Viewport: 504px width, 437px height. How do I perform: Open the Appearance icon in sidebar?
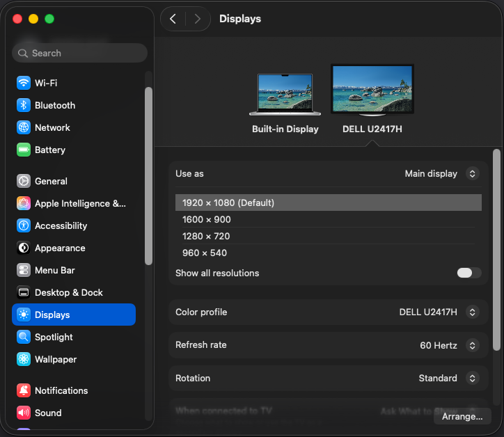(24, 248)
